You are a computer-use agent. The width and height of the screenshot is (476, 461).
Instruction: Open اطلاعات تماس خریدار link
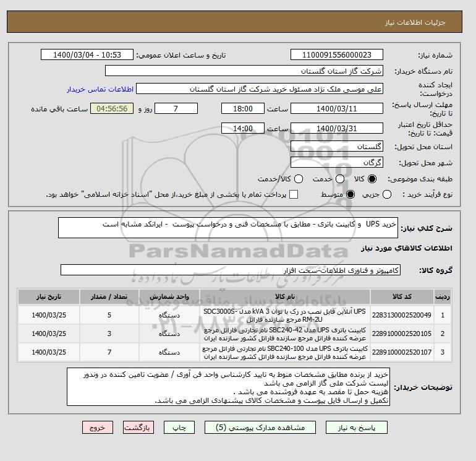pos(100,89)
